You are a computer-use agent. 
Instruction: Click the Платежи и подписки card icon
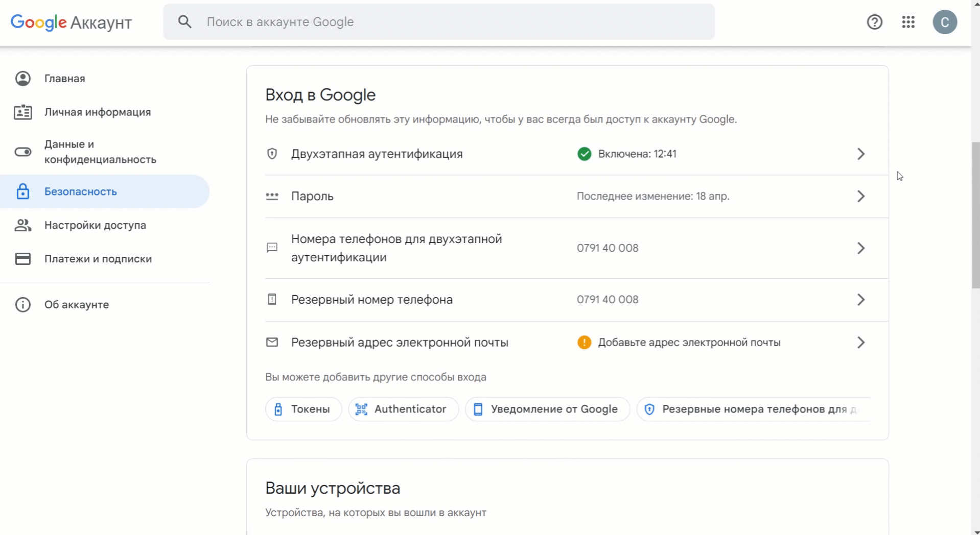point(23,259)
